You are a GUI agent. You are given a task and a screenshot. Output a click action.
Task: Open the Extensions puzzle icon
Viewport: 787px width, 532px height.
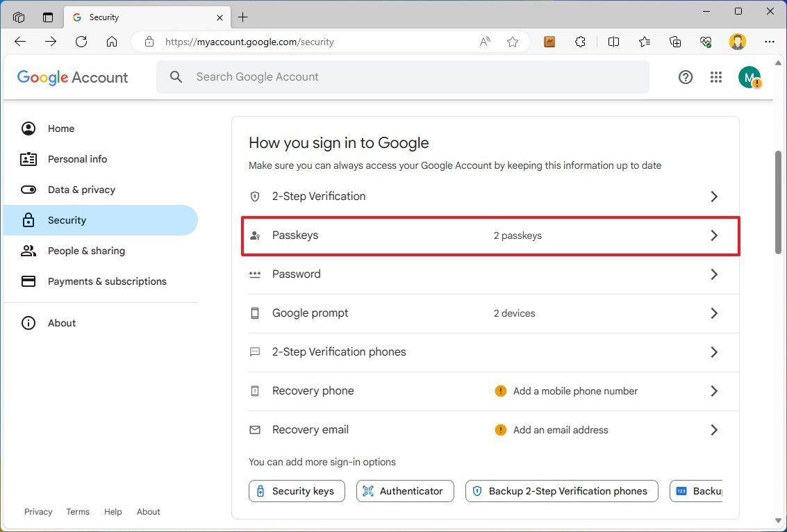(x=581, y=42)
